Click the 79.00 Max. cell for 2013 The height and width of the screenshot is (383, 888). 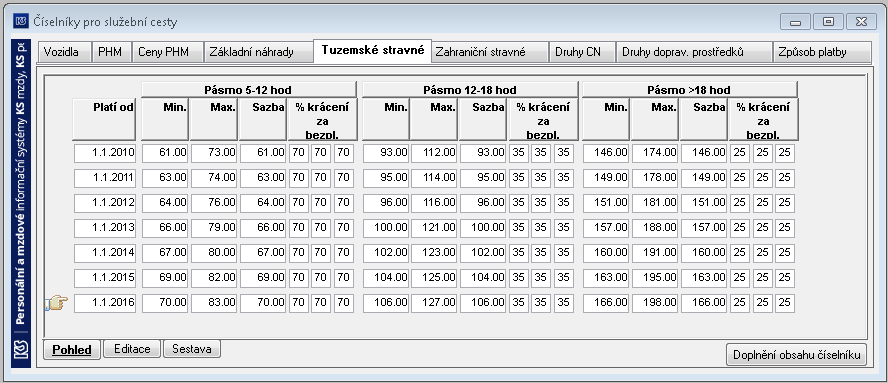coord(214,228)
